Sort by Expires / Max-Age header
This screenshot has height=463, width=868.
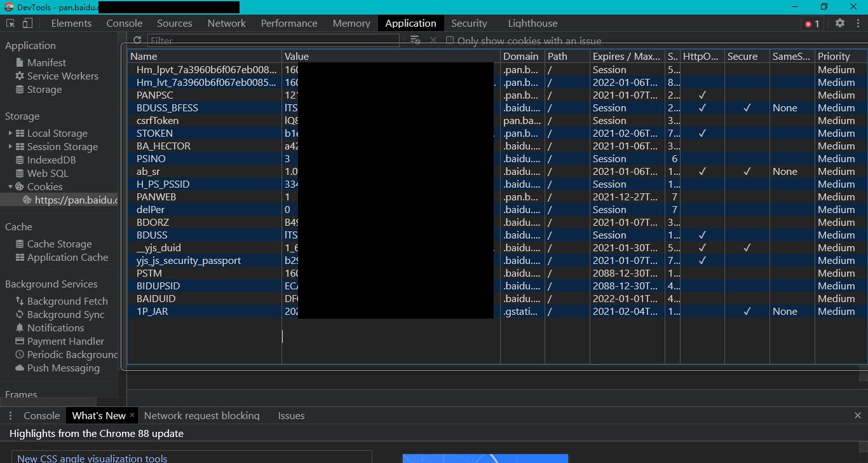click(627, 56)
